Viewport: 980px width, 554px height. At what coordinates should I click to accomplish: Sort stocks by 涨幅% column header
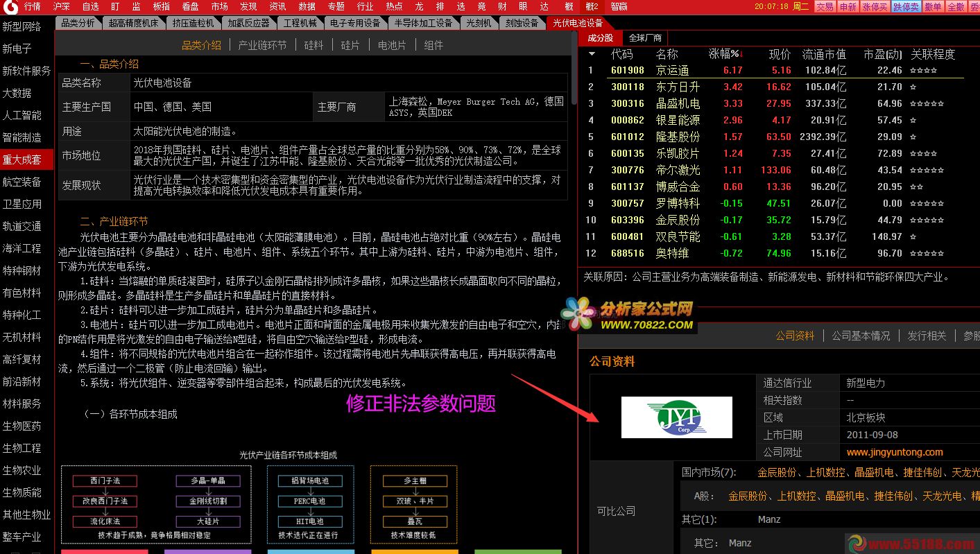pyautogui.click(x=725, y=53)
